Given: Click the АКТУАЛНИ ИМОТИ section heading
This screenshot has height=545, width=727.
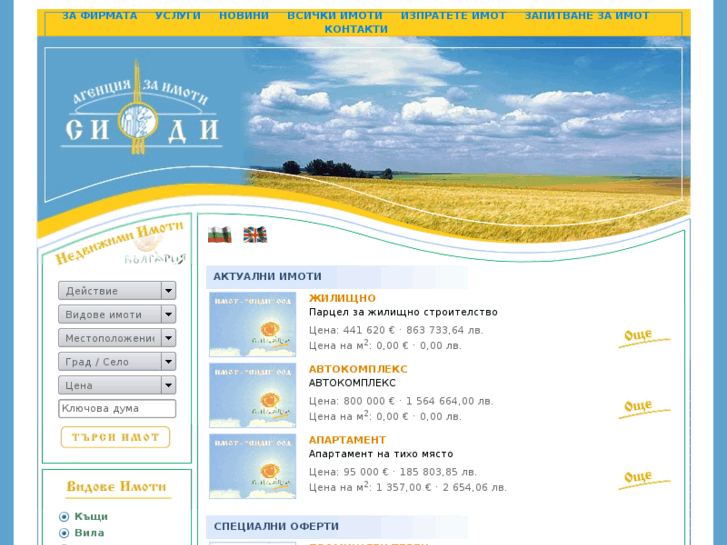Looking at the screenshot, I should (x=268, y=276).
